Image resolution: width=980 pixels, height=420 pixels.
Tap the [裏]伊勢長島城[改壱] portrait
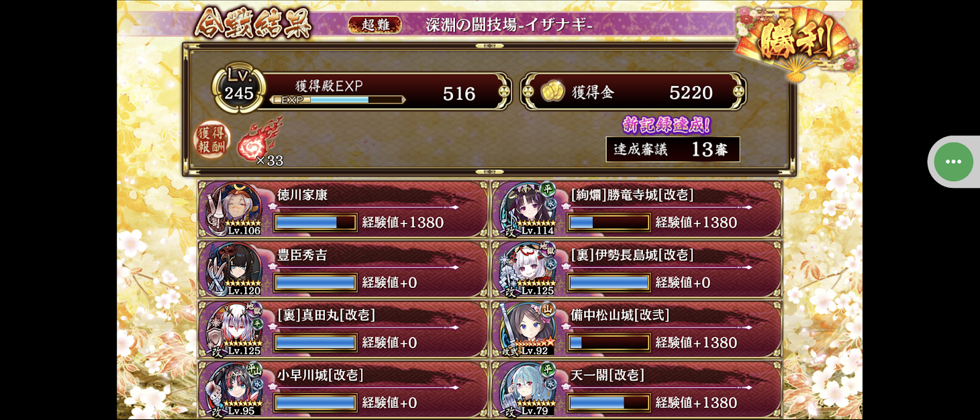(528, 268)
